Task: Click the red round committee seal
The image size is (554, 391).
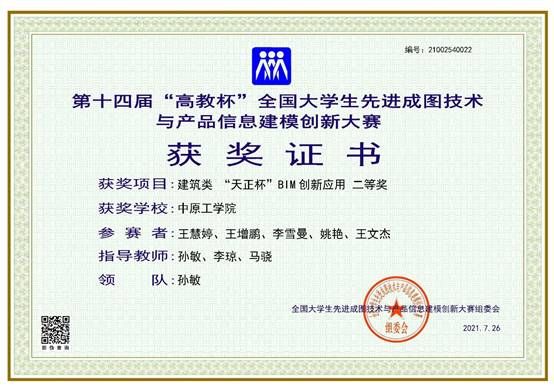Action: point(396,309)
